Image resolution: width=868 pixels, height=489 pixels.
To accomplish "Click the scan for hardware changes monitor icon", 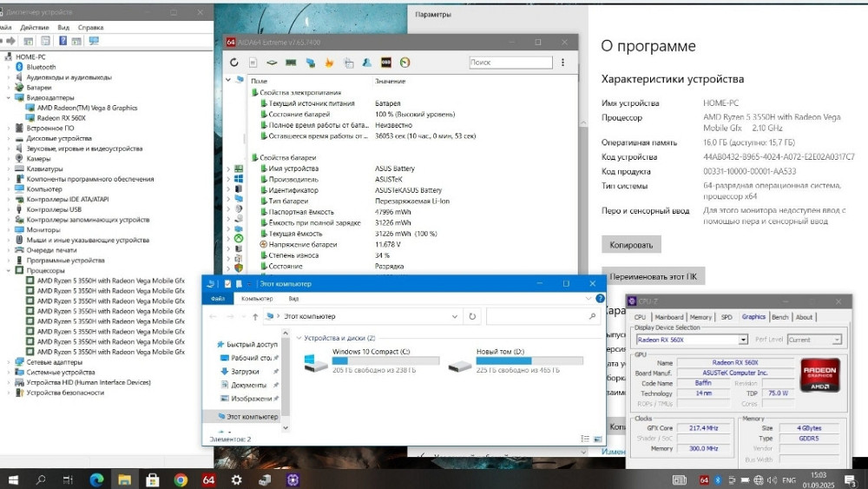I will coord(94,41).
